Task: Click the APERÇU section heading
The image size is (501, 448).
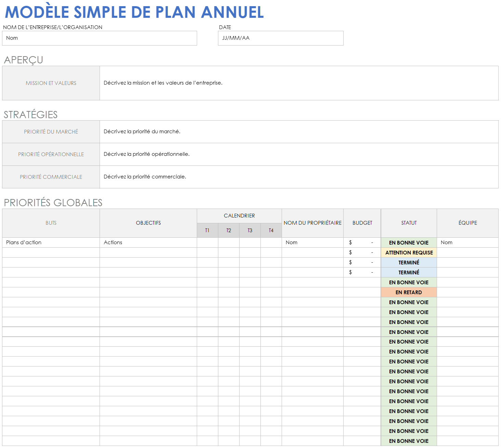Action: point(23,60)
